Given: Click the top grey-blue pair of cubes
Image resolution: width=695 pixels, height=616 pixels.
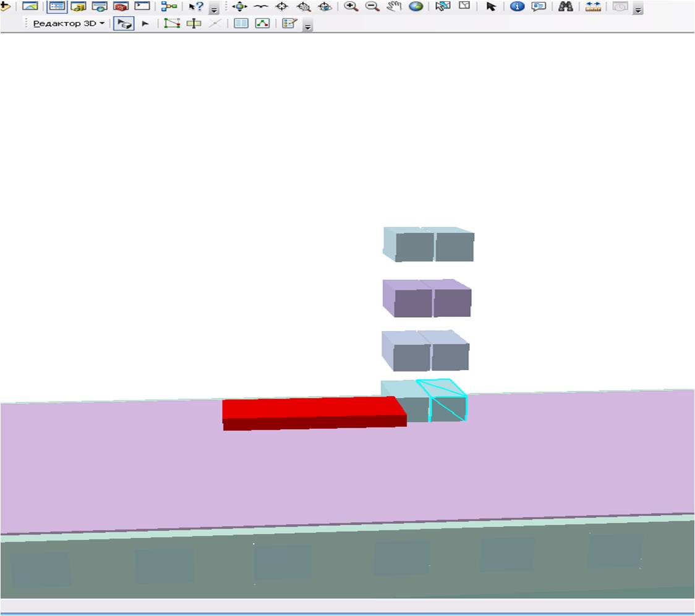Looking at the screenshot, I should (x=429, y=244).
